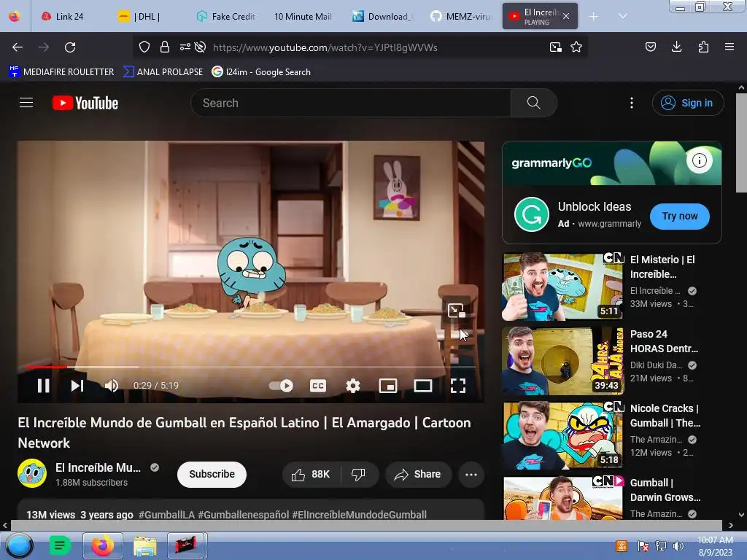Open the extensions menu
747x560 pixels.
[703, 47]
